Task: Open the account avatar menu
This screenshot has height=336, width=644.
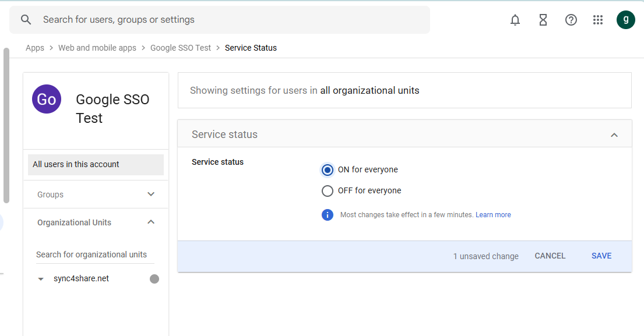Action: 625,20
